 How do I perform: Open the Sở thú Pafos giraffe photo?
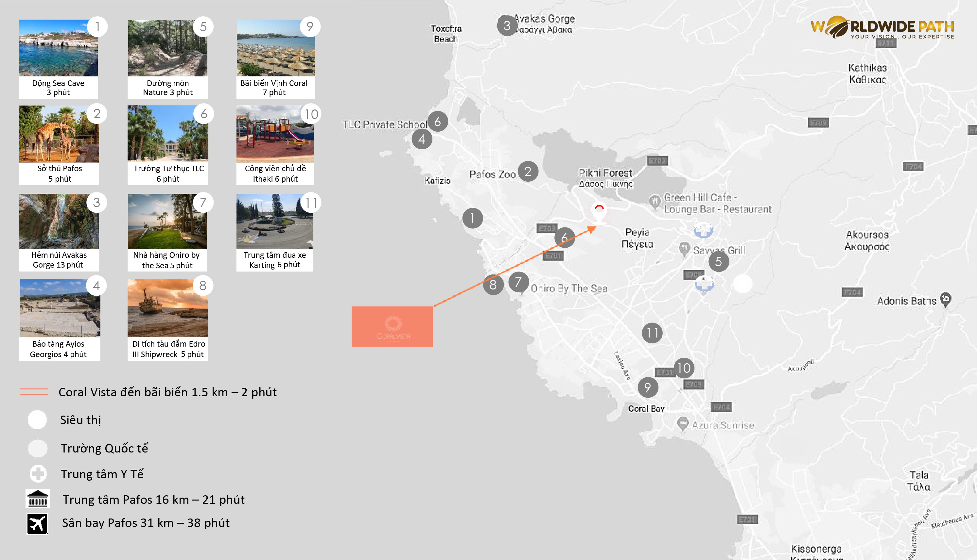pyautogui.click(x=59, y=134)
